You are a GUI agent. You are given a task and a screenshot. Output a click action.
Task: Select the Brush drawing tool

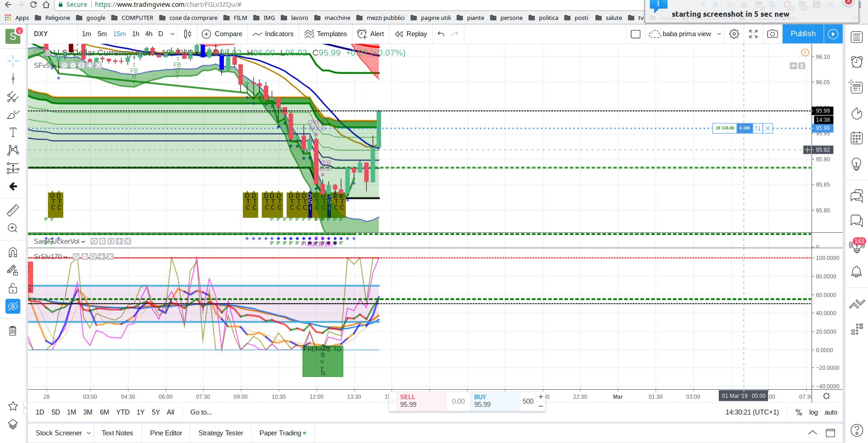(13, 115)
